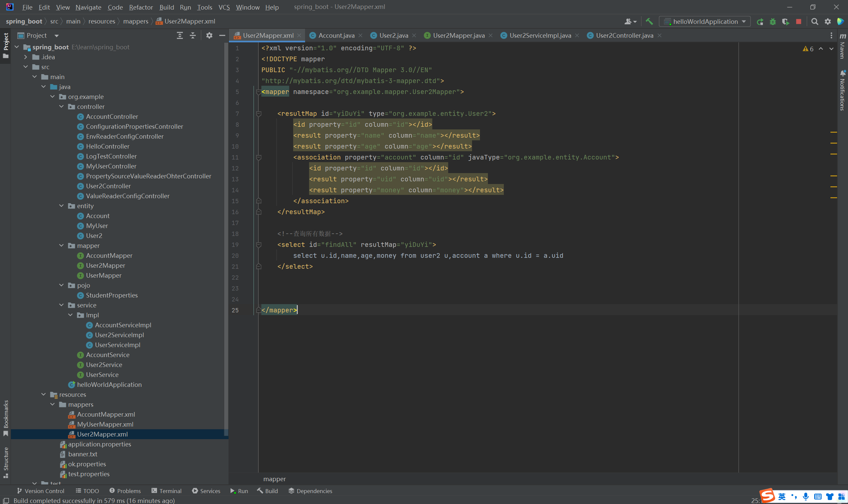
Task: Open helloWorldApplication run configuration dropdown
Action: [705, 22]
